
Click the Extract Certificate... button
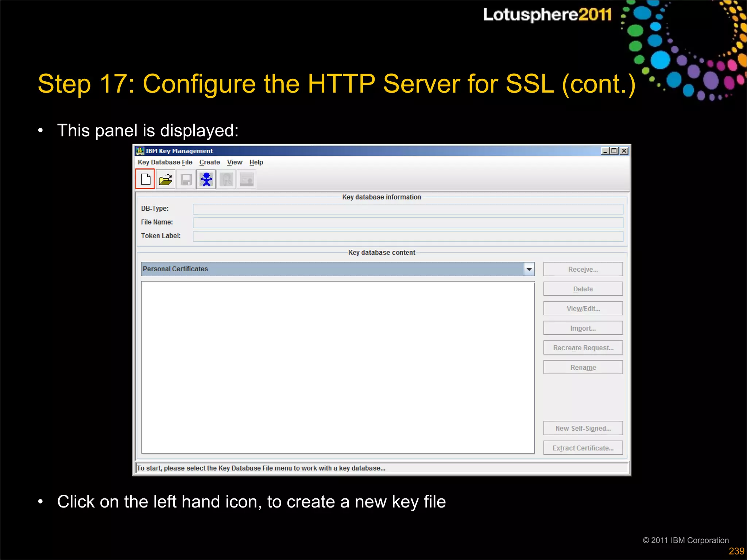click(x=583, y=448)
